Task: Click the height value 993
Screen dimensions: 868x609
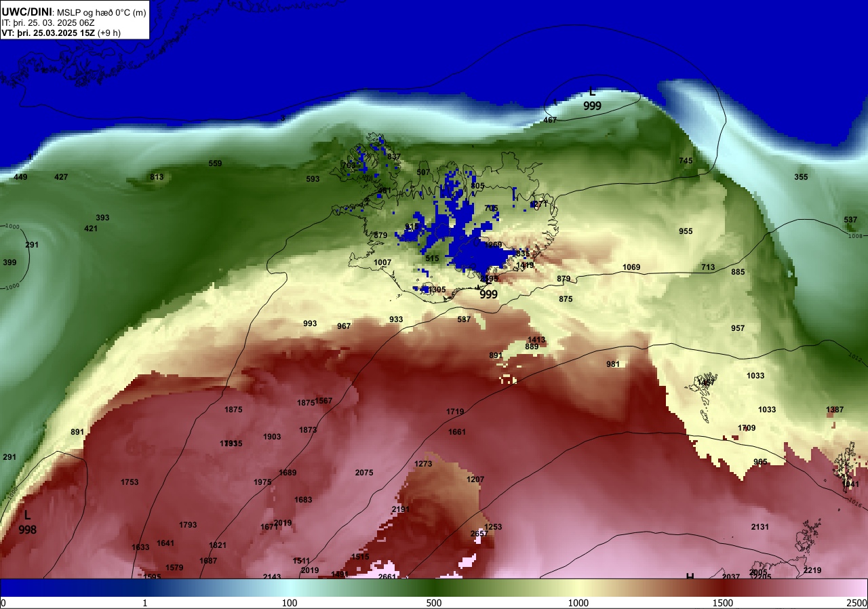Action: click(x=310, y=323)
